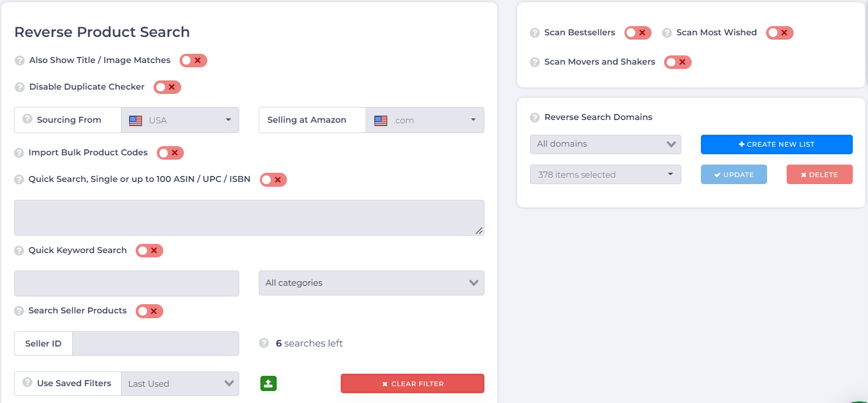Click the green upload saved filter icon
This screenshot has height=403, width=868.
268,383
